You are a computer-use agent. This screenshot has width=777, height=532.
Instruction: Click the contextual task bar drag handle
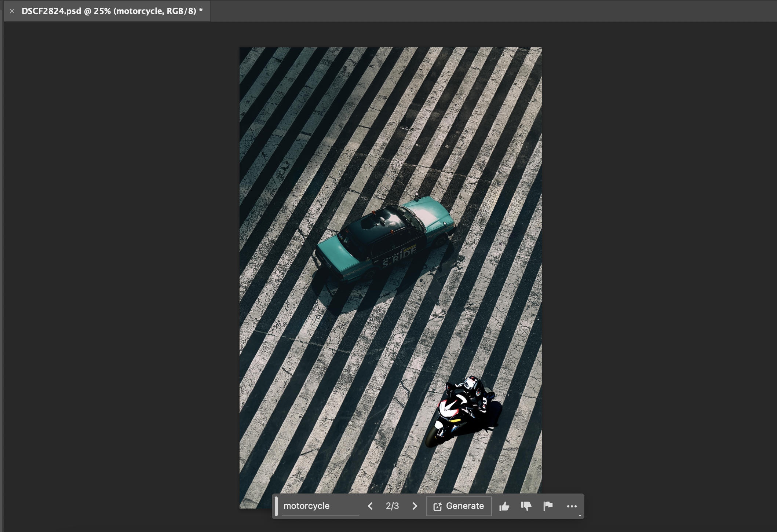276,506
